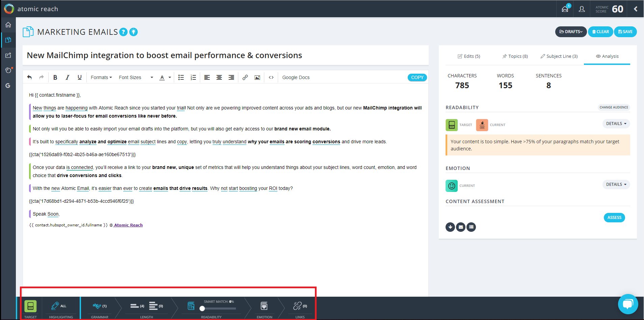This screenshot has width=644, height=320.
Task: Insert an image with the picture icon
Action: click(257, 77)
